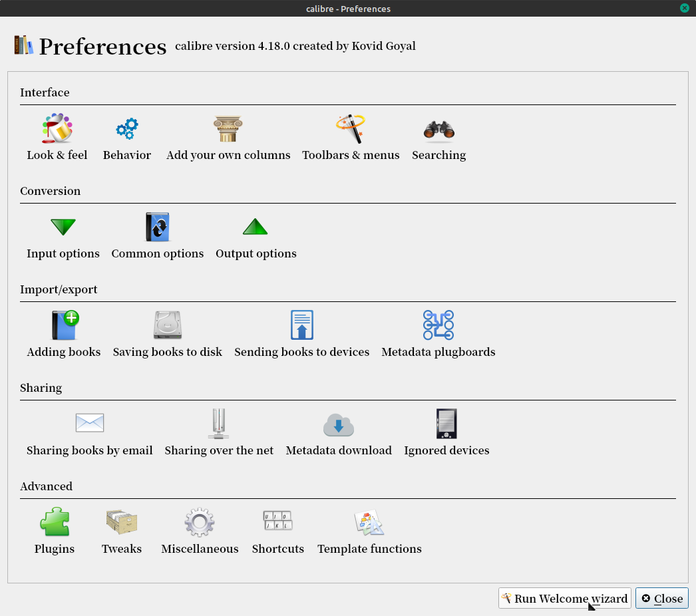Screen dimensions: 696x616
Task: Open Tweaks file drawer icon
Action: [122, 522]
